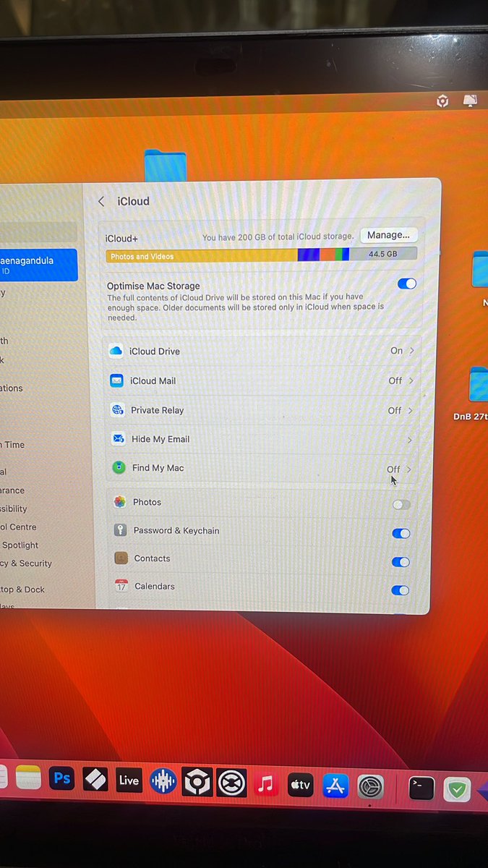Open the 'ol Centre' sidebar item
The image size is (488, 868).
pyautogui.click(x=18, y=527)
